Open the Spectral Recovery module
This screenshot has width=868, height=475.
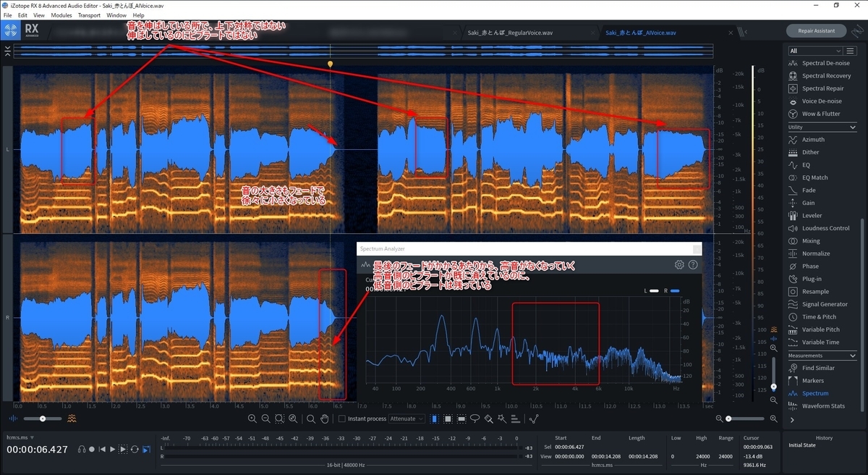pos(820,75)
